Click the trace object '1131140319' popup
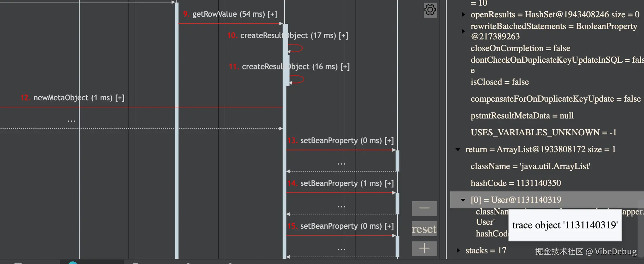 (x=565, y=225)
